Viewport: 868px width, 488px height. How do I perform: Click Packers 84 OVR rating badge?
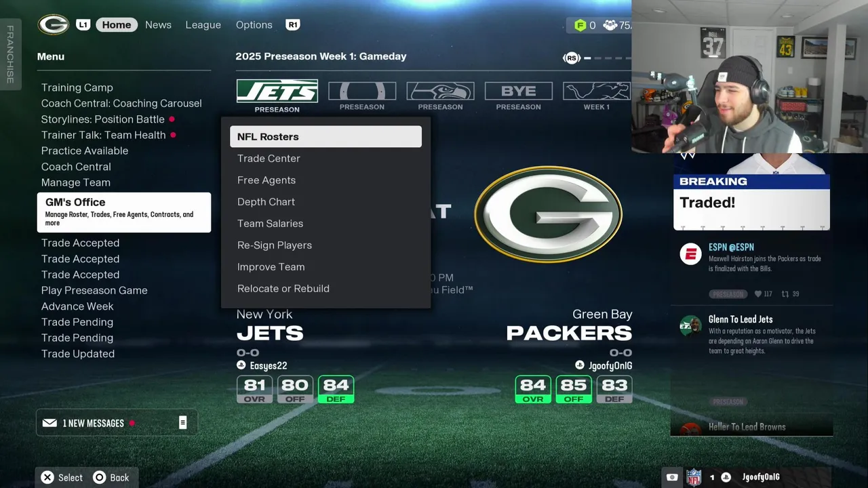coord(533,390)
